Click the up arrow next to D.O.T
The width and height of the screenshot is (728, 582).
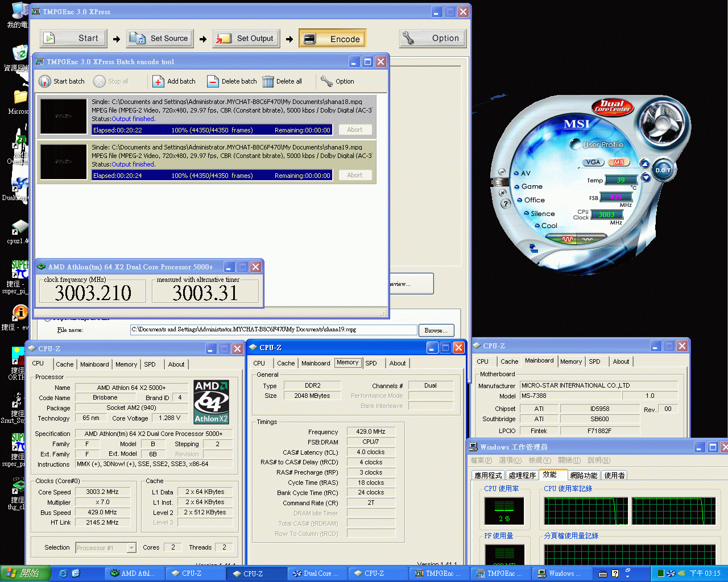(x=645, y=164)
